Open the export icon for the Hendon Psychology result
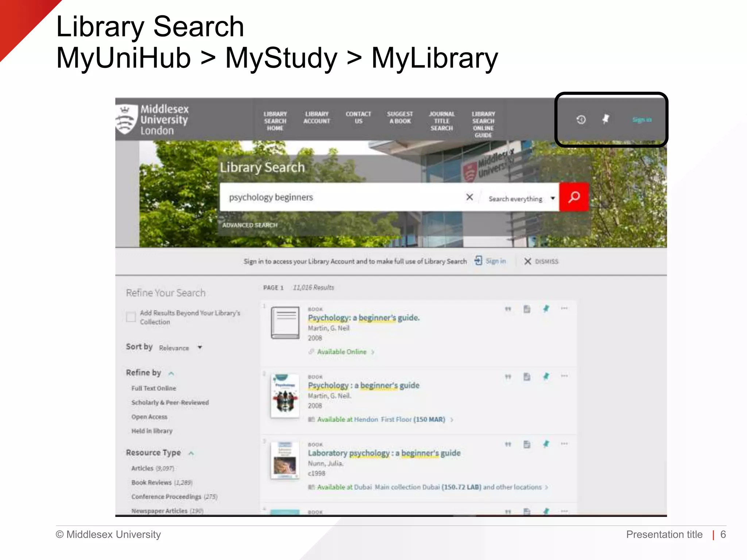This screenshot has width=747, height=560. [x=527, y=377]
